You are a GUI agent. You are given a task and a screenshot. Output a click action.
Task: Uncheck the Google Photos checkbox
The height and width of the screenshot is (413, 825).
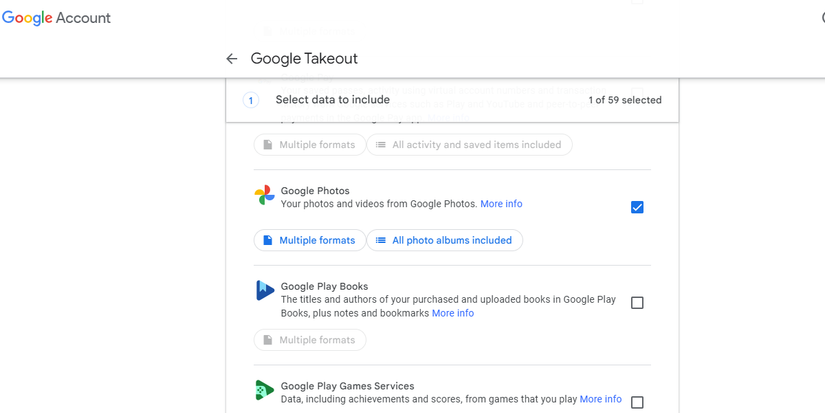pyautogui.click(x=637, y=207)
